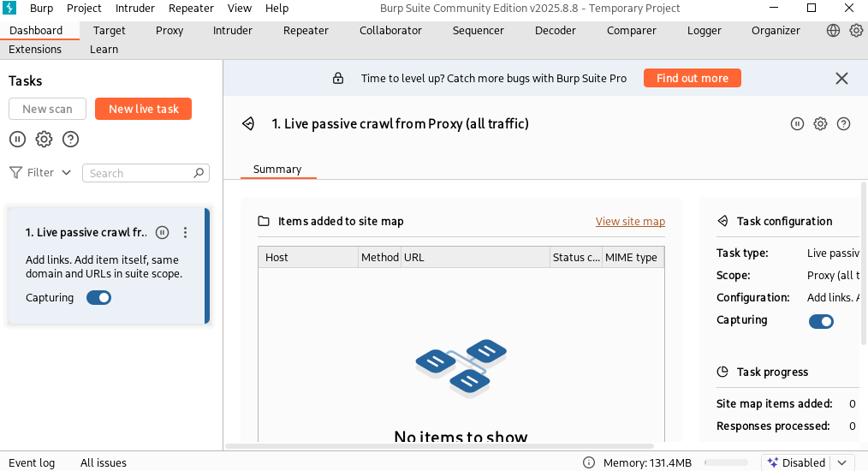The image size is (868, 471).
Task: Click the task Search field
Action: tap(140, 173)
